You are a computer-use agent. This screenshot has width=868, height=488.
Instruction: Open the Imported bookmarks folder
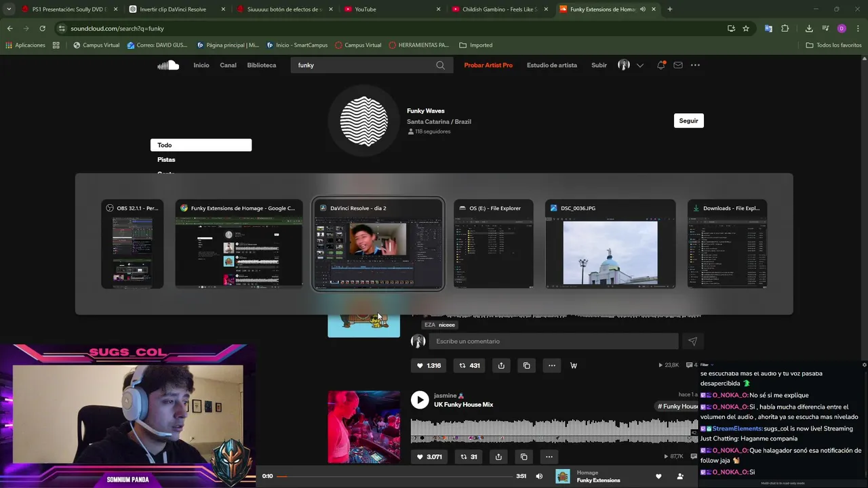[x=476, y=45]
